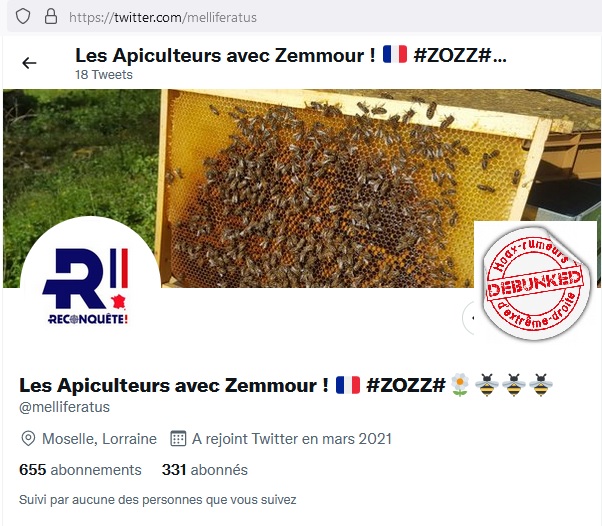The height and width of the screenshot is (526, 602).
Task: Click the shield tracking protection icon
Action: 23,17
